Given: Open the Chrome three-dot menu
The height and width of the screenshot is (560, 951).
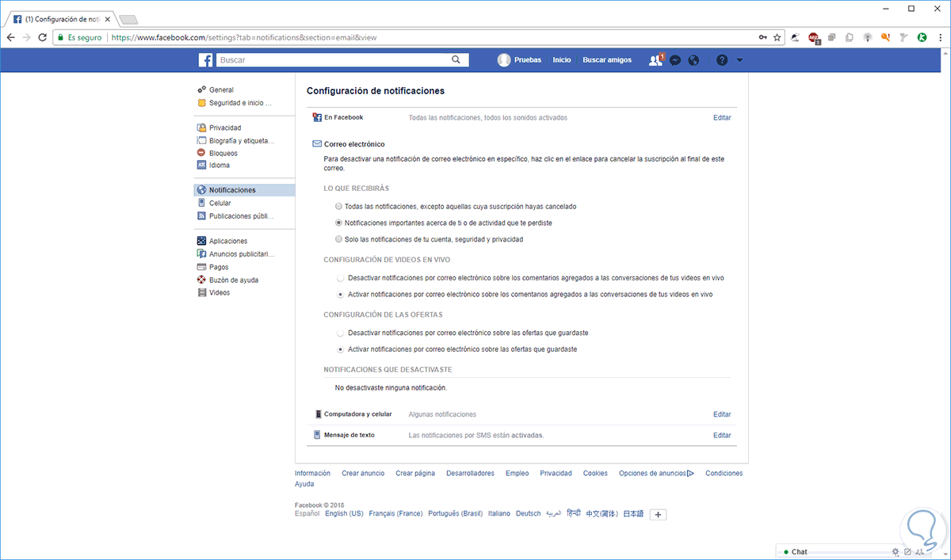Looking at the screenshot, I should tap(941, 37).
